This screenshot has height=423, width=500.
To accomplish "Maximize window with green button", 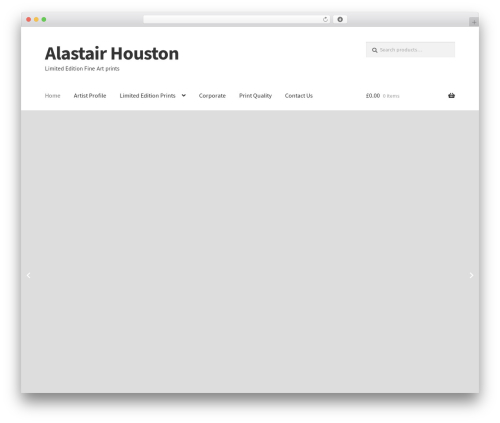I will [x=44, y=20].
